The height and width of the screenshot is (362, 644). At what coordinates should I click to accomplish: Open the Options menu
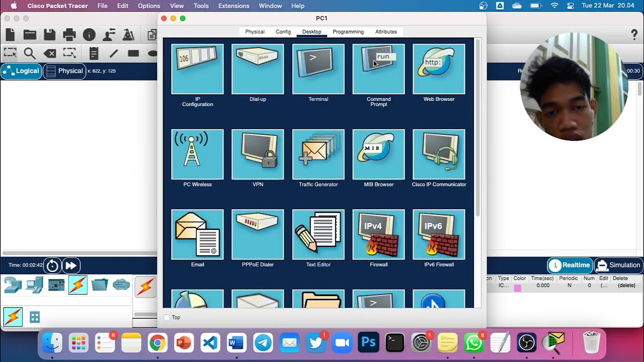tap(149, 6)
